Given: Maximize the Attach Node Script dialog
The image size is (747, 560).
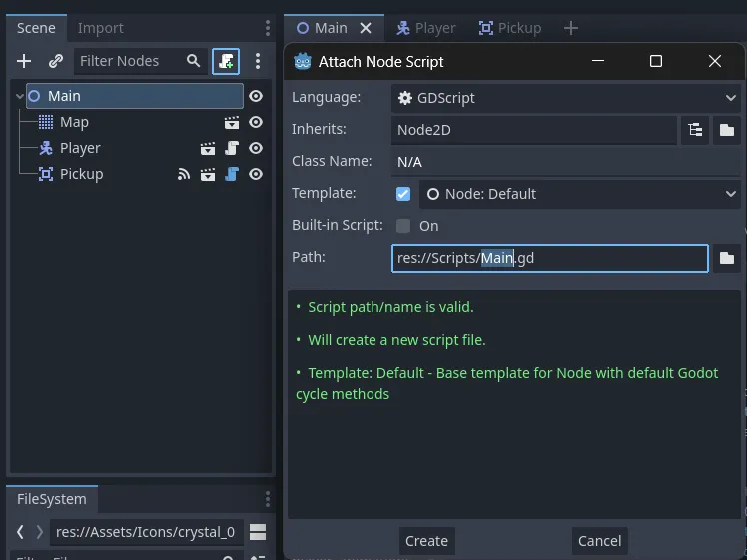Looking at the screenshot, I should coord(656,61).
